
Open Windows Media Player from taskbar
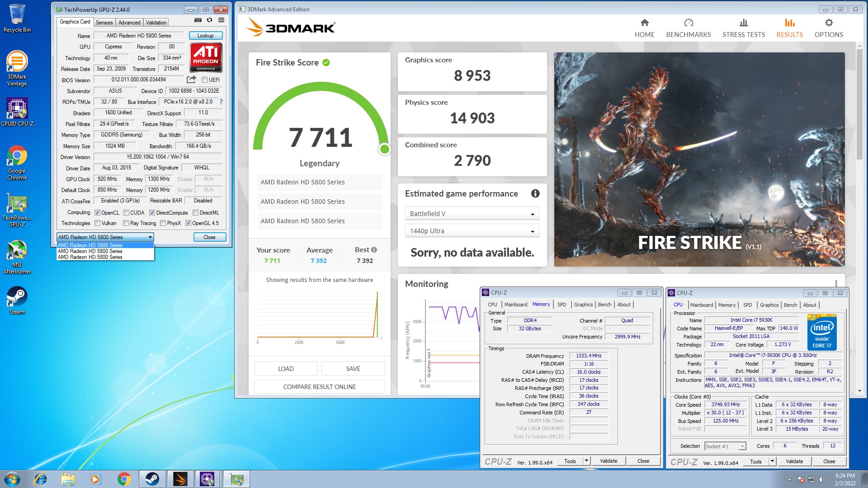pyautogui.click(x=95, y=479)
